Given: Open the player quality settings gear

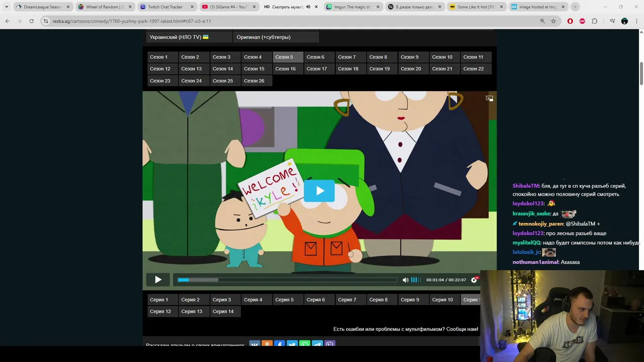Looking at the screenshot, I should (474, 280).
